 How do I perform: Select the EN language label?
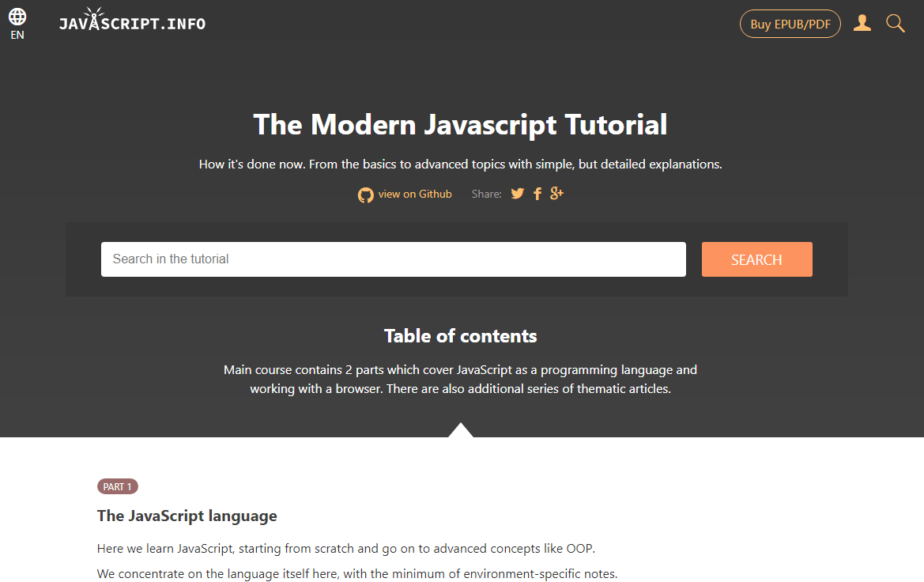point(17,35)
